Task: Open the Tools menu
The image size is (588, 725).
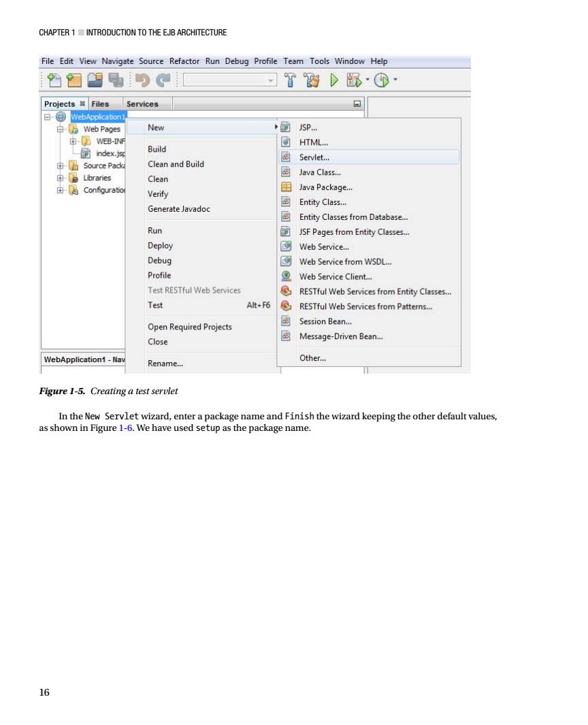Action: tap(319, 61)
